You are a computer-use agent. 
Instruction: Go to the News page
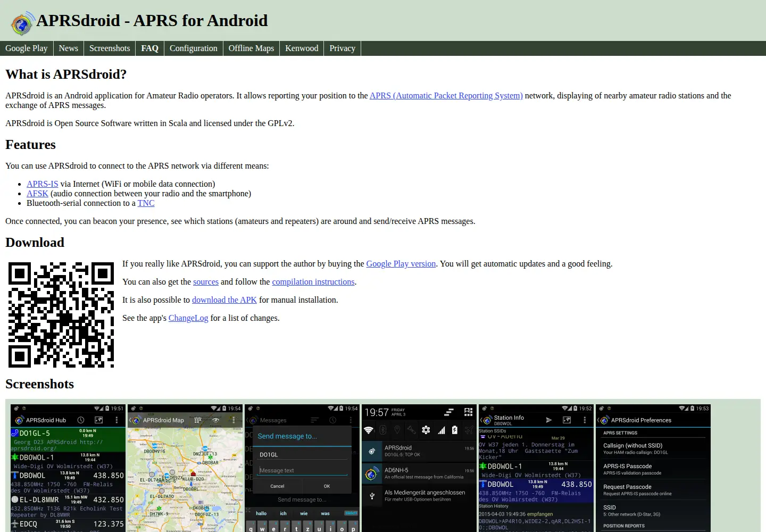pos(69,48)
